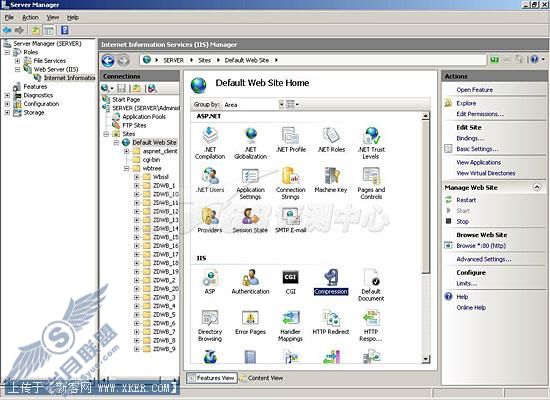Viewport: 550px width, 400px height.
Task: Switch to the Content View tab
Action: pyautogui.click(x=261, y=378)
